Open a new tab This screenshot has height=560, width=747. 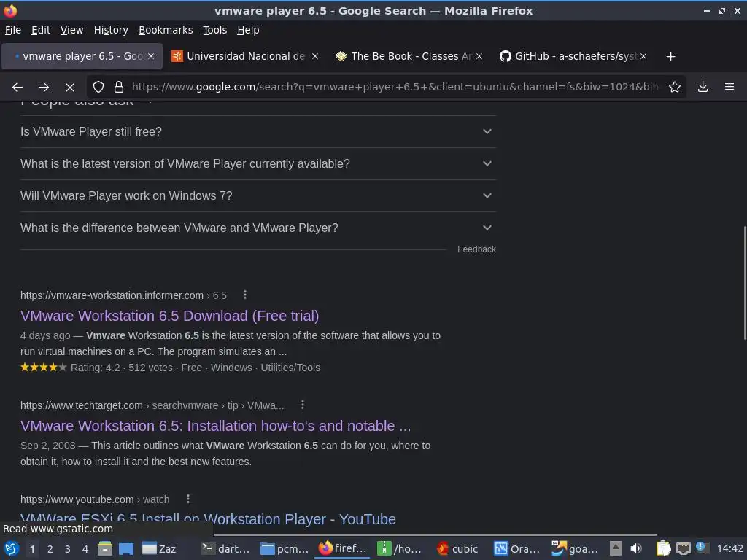pyautogui.click(x=670, y=57)
